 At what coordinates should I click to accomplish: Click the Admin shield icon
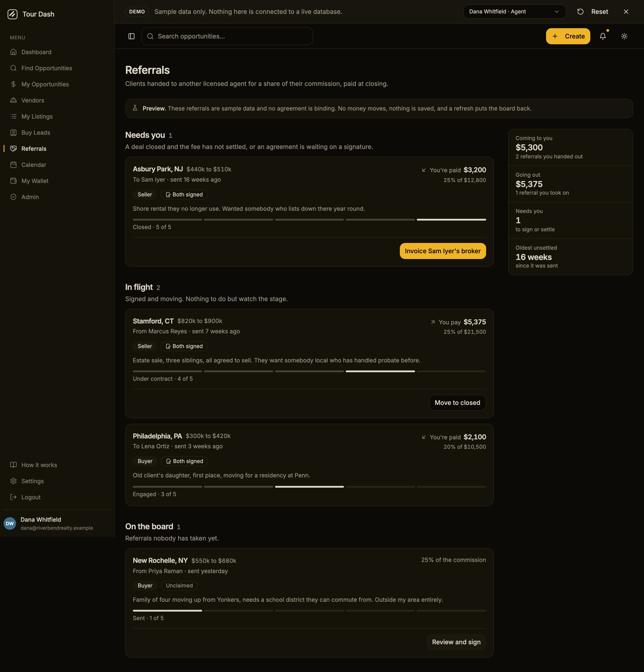pyautogui.click(x=13, y=197)
